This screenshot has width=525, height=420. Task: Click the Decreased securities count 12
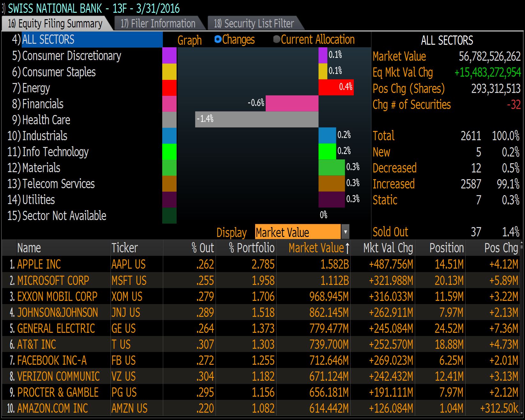[476, 168]
